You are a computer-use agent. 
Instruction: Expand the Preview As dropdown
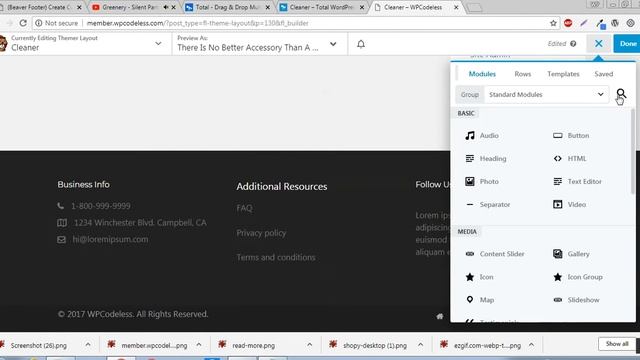coord(333,44)
